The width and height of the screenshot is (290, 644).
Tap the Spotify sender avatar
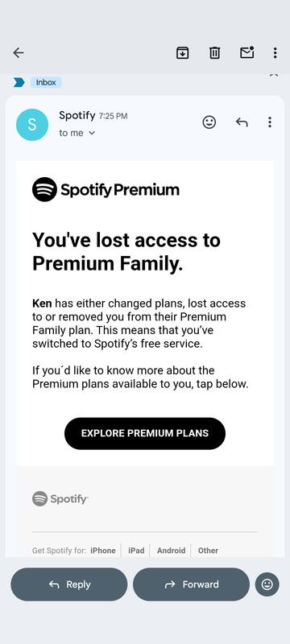click(32, 125)
